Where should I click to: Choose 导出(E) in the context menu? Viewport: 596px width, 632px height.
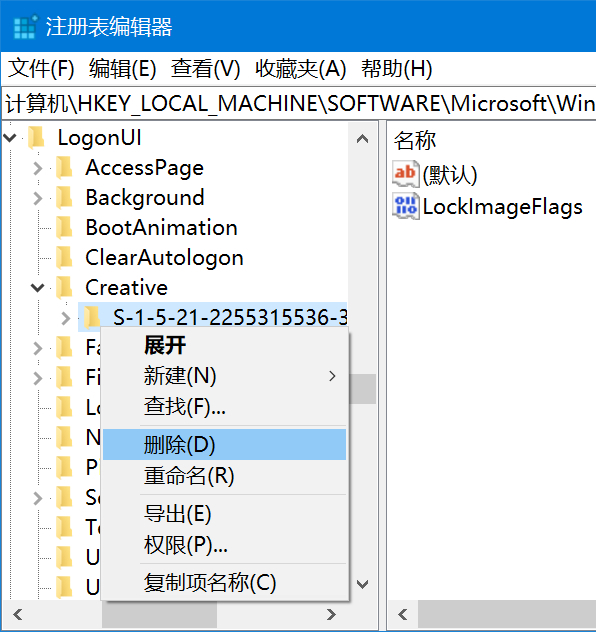tap(224, 514)
